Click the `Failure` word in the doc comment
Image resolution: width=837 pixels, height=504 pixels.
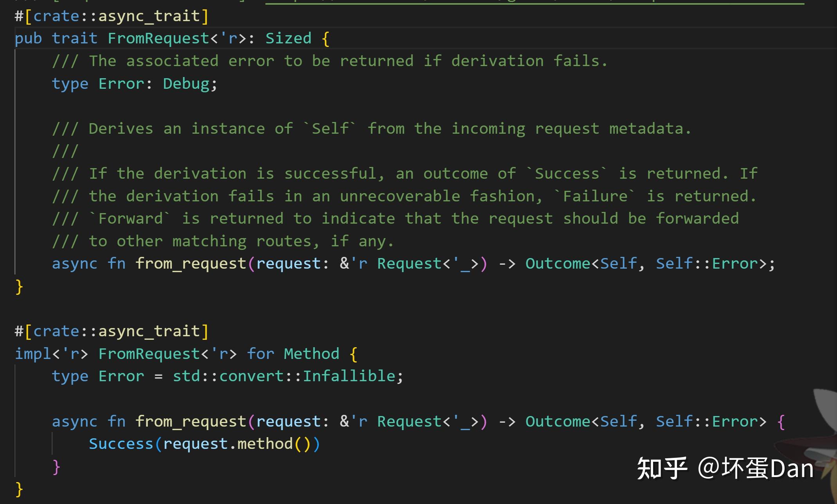click(595, 196)
